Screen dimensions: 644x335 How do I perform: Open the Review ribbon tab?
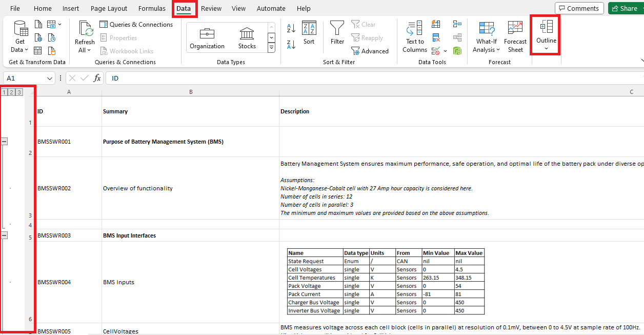tap(211, 8)
